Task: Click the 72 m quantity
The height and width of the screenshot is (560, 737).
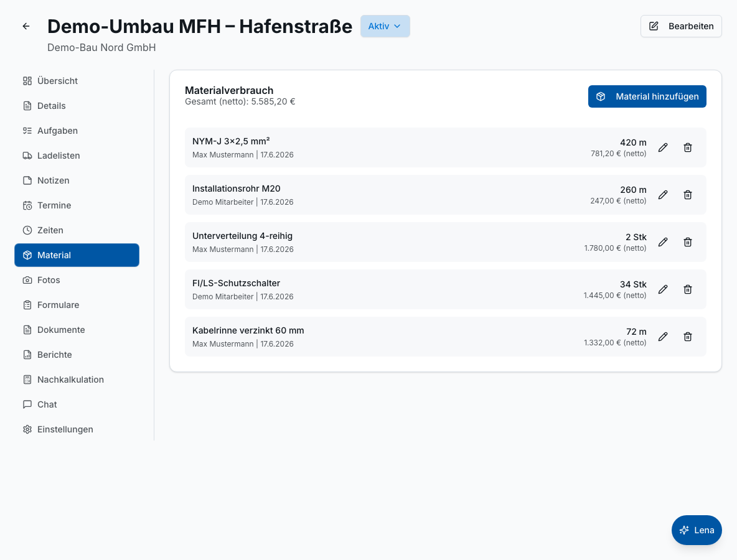Action: (636, 332)
